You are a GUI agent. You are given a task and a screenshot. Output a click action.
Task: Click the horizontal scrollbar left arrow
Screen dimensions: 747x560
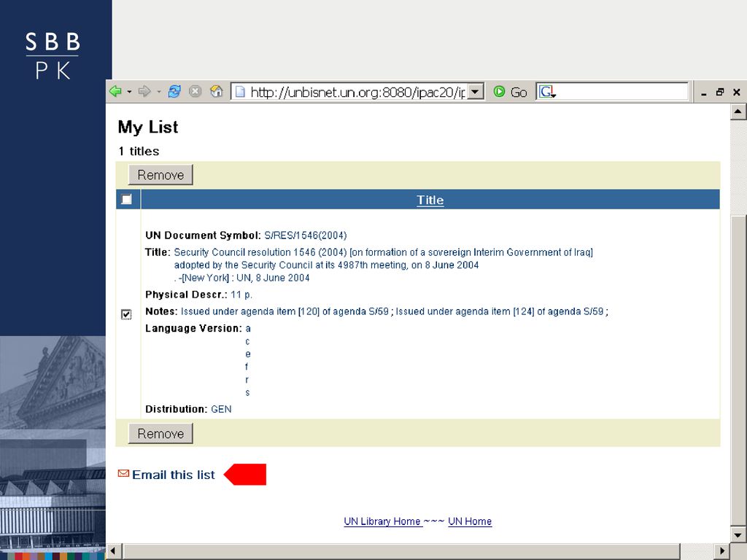pos(113,551)
